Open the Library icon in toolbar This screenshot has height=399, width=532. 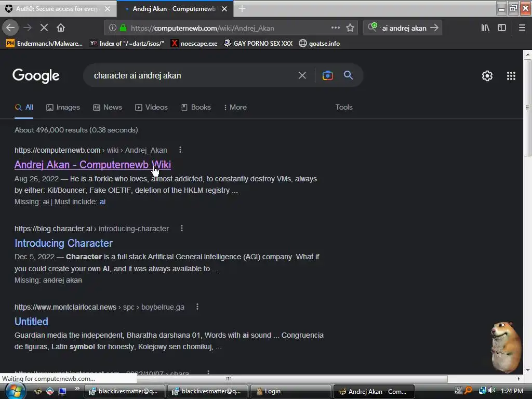(485, 28)
